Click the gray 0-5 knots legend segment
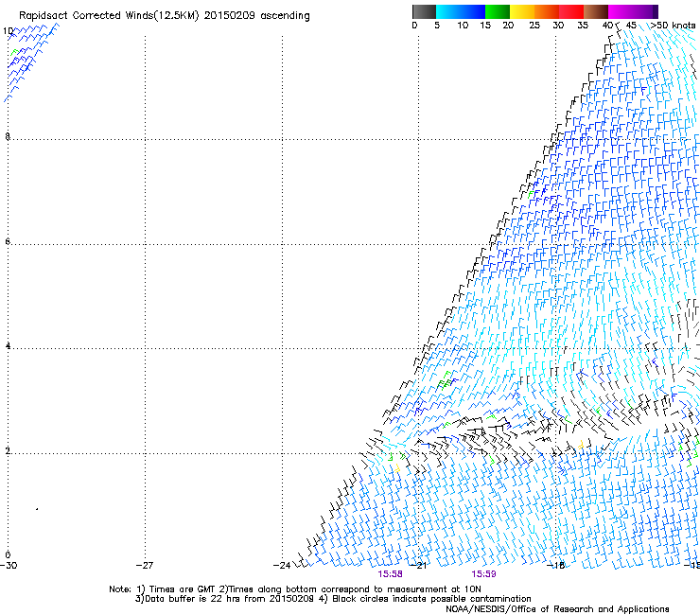Viewport: 700px width, 615px height. pyautogui.click(x=424, y=11)
